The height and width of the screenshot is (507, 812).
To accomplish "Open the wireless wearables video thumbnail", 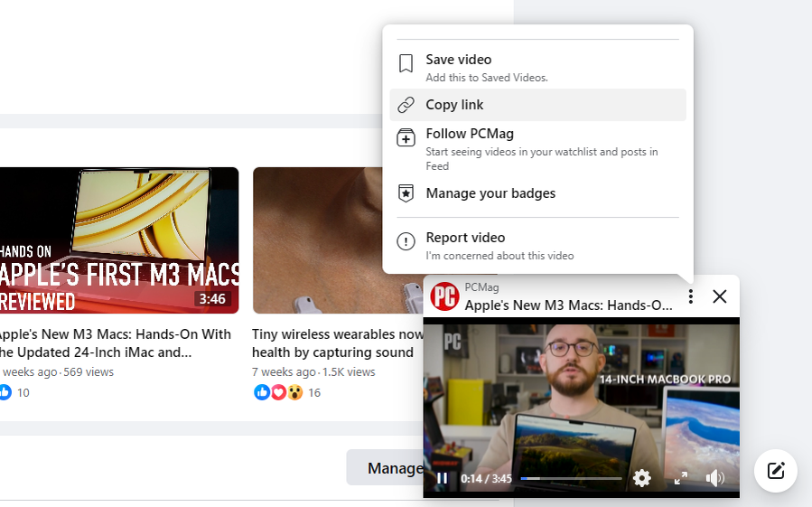I will point(338,240).
